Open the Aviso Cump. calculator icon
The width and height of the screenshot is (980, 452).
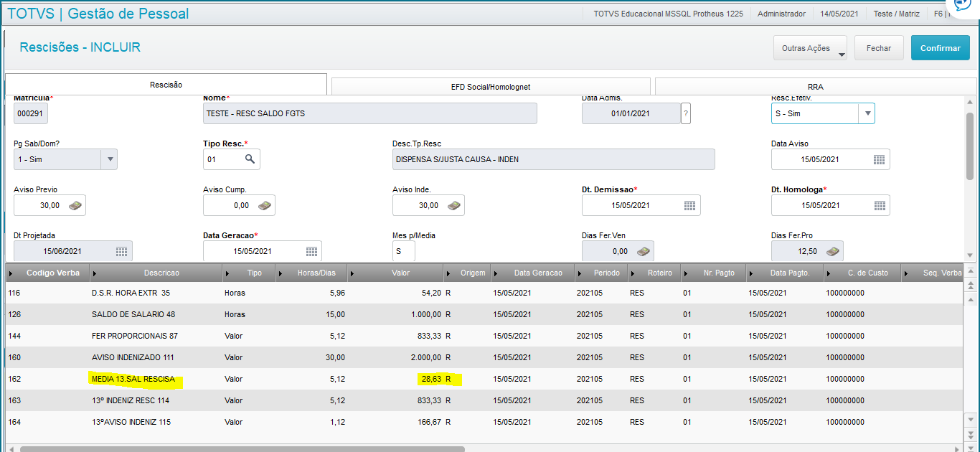tap(265, 205)
